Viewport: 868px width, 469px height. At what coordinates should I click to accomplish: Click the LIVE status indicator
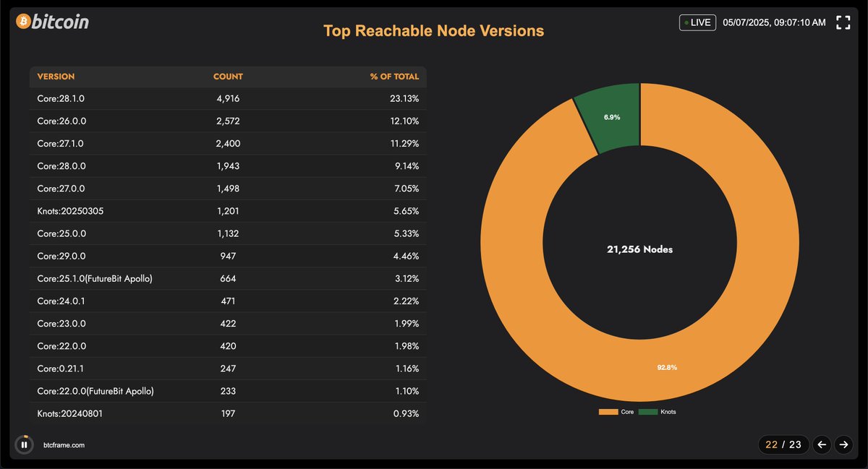[x=697, y=22]
